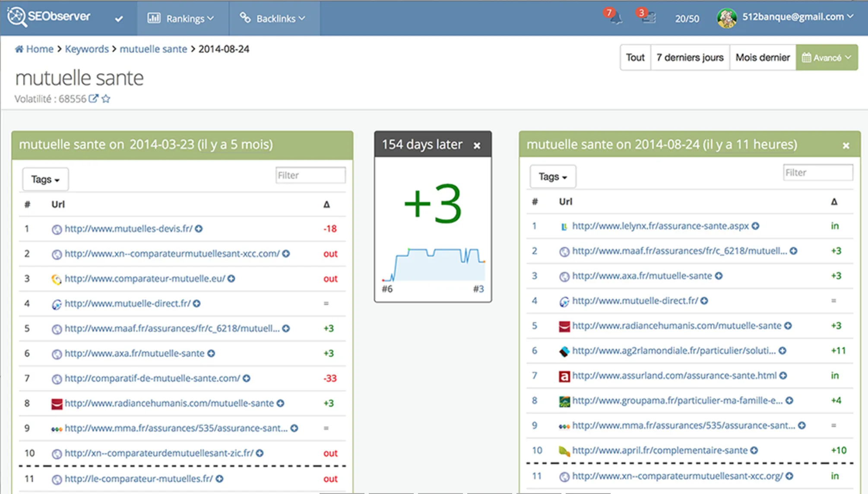Click the '+3' position change figure
Screen dimensions: 868x494
433,203
